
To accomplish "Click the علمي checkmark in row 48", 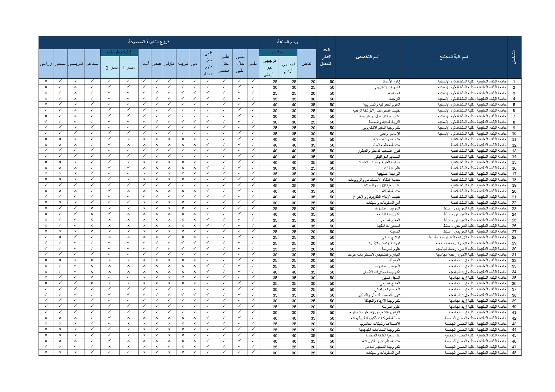I will coord(253,353).
